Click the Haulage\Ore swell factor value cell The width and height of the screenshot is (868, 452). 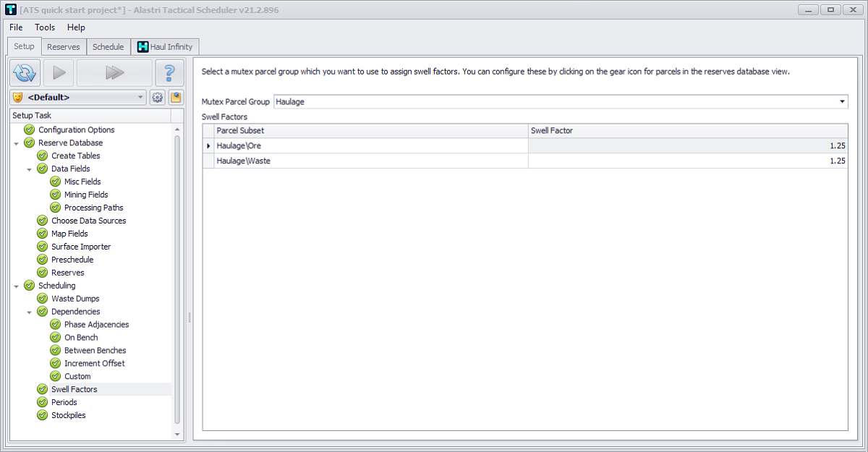[x=688, y=146]
